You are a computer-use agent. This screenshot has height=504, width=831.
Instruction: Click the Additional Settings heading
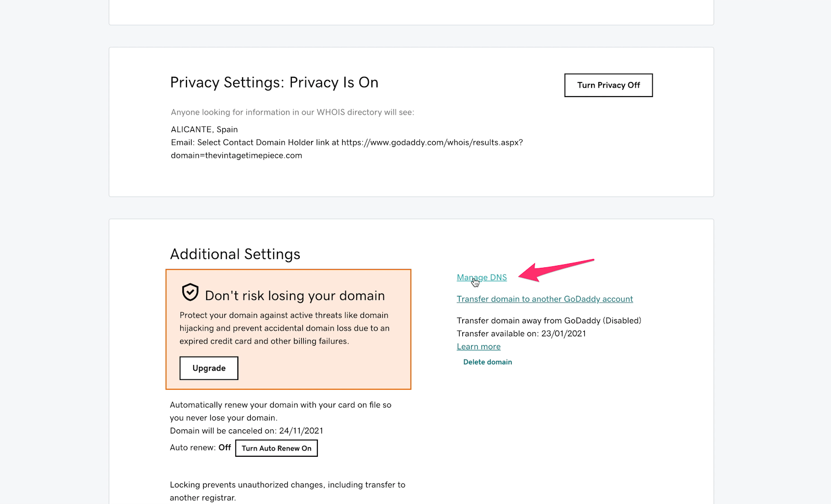(235, 254)
